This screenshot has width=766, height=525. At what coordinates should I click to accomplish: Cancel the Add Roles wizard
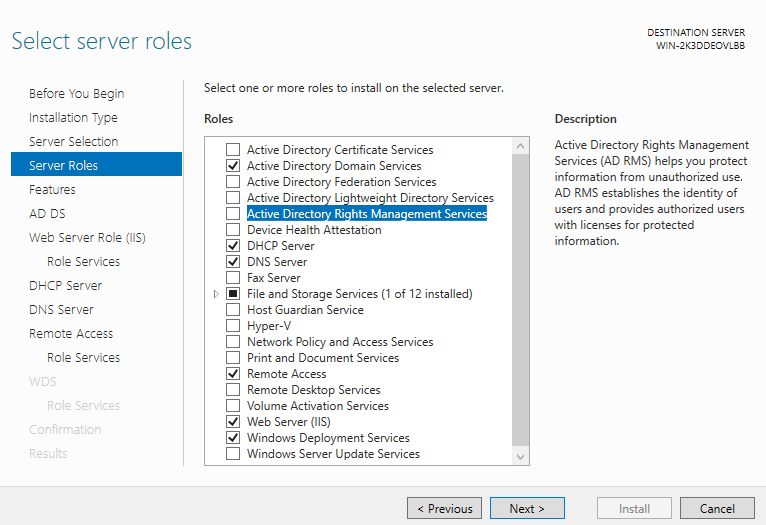(717, 508)
